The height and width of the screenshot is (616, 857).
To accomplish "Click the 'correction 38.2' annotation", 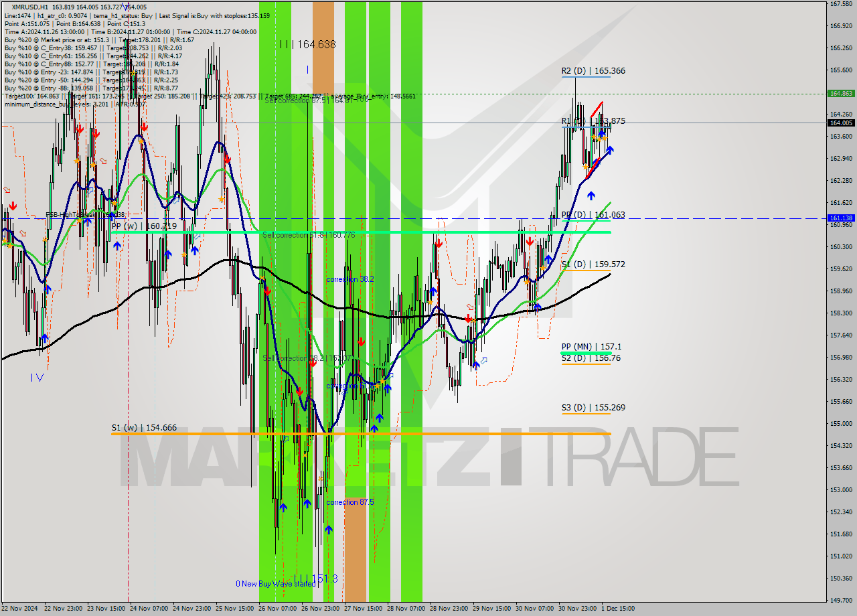I will pos(349,279).
